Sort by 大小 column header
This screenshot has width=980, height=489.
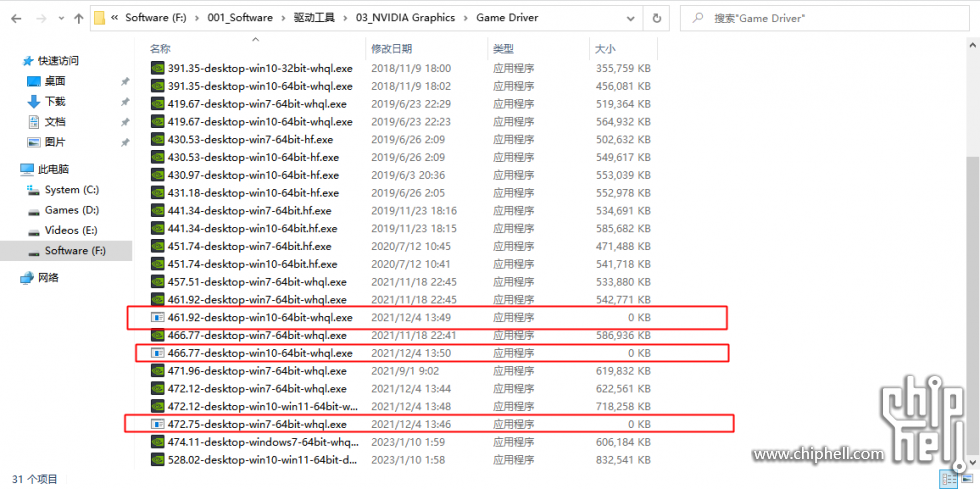(605, 49)
